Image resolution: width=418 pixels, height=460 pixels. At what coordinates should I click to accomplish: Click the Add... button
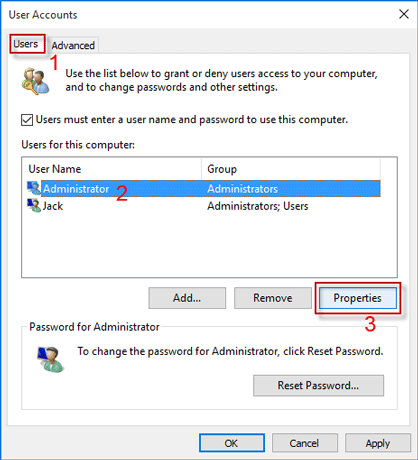(187, 298)
